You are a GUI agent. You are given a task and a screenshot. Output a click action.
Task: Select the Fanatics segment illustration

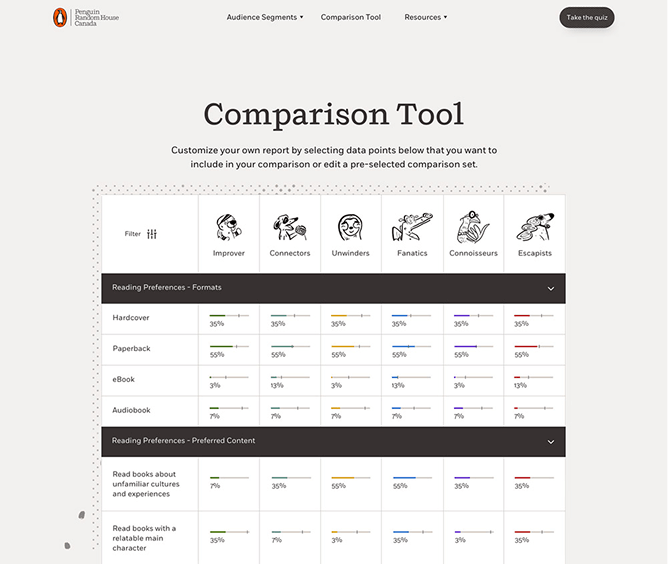(412, 228)
